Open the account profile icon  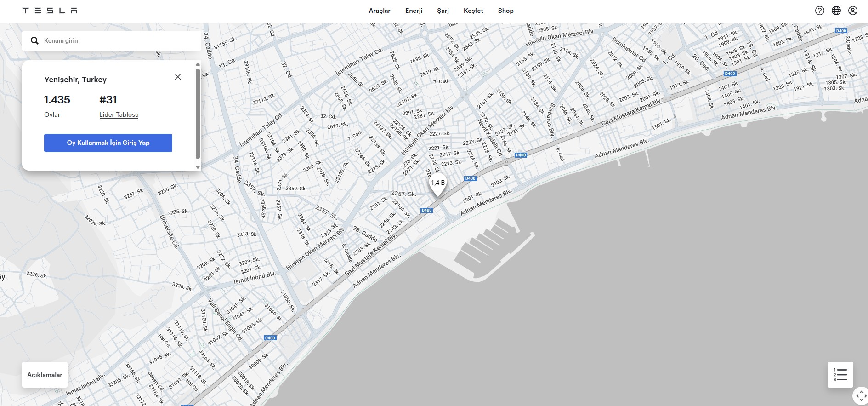(852, 11)
